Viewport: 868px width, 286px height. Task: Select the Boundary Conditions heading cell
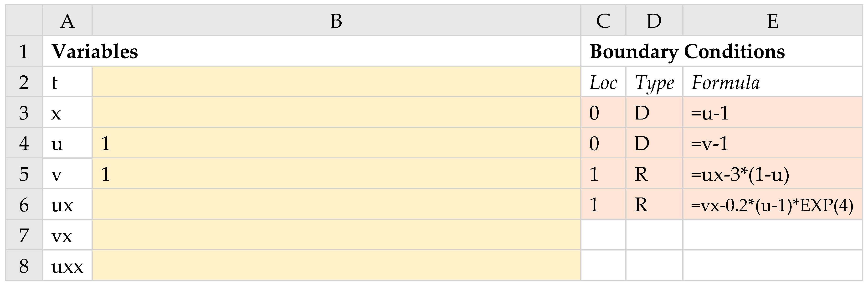click(687, 51)
